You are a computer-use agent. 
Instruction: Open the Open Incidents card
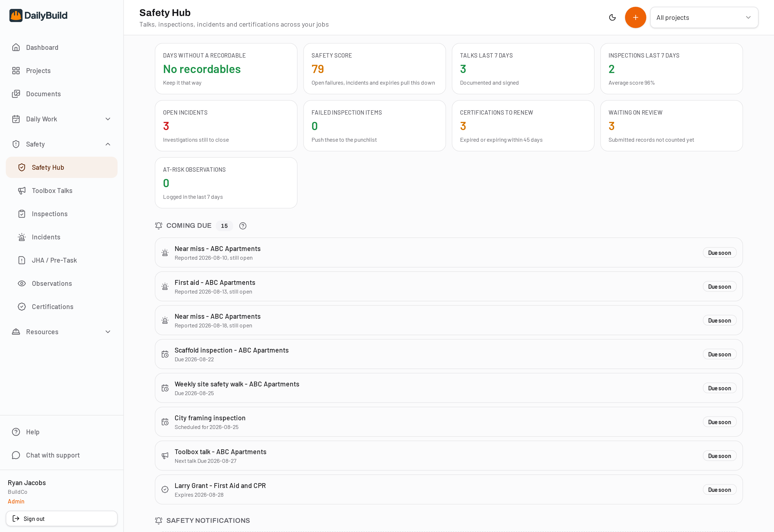point(226,126)
